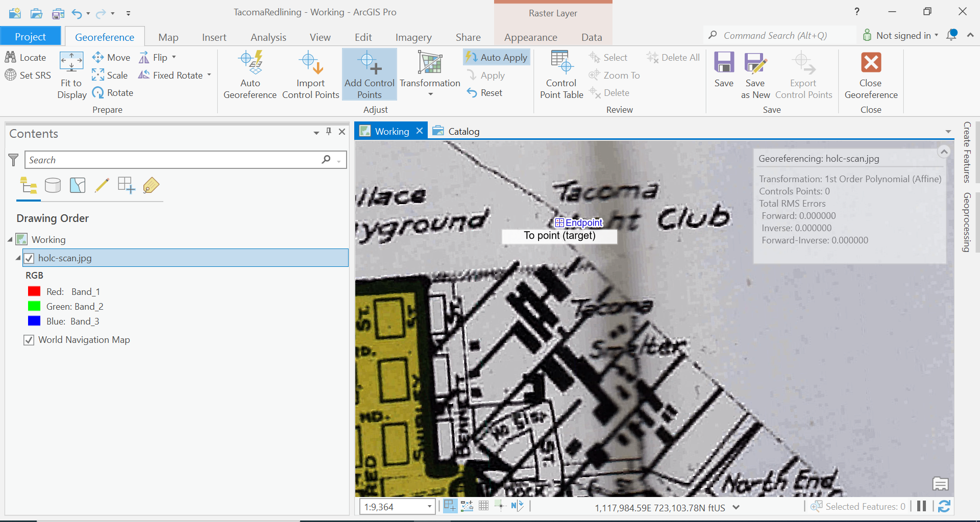Click the Set SRS button

click(28, 76)
